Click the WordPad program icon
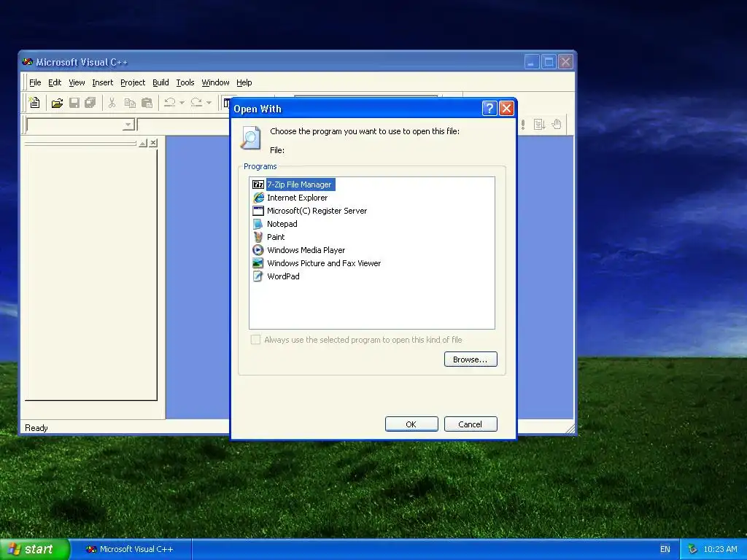Viewport: 747px width, 560px height. pos(258,276)
